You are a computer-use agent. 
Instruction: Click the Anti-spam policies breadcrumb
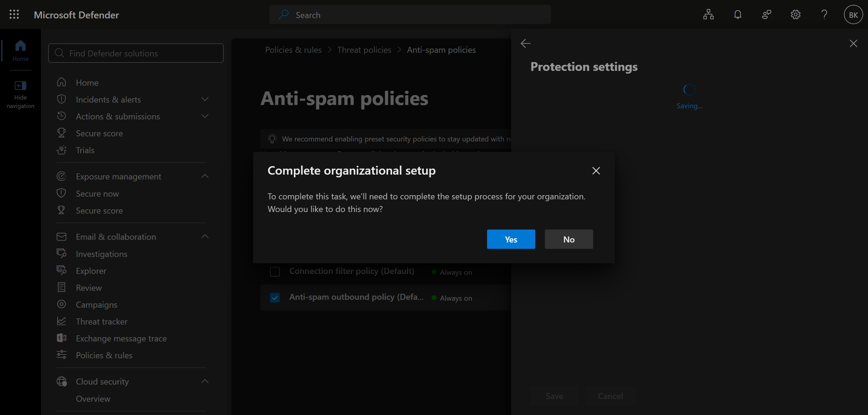(441, 49)
